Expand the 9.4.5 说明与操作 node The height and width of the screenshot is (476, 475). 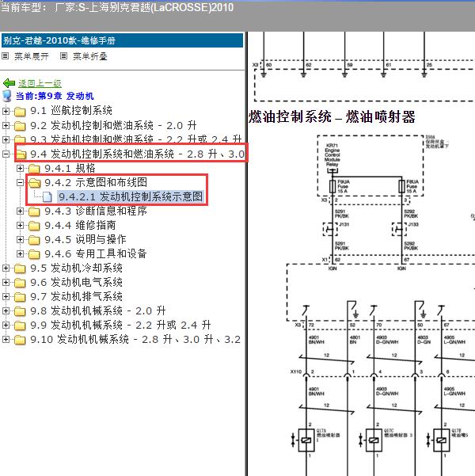(20, 239)
